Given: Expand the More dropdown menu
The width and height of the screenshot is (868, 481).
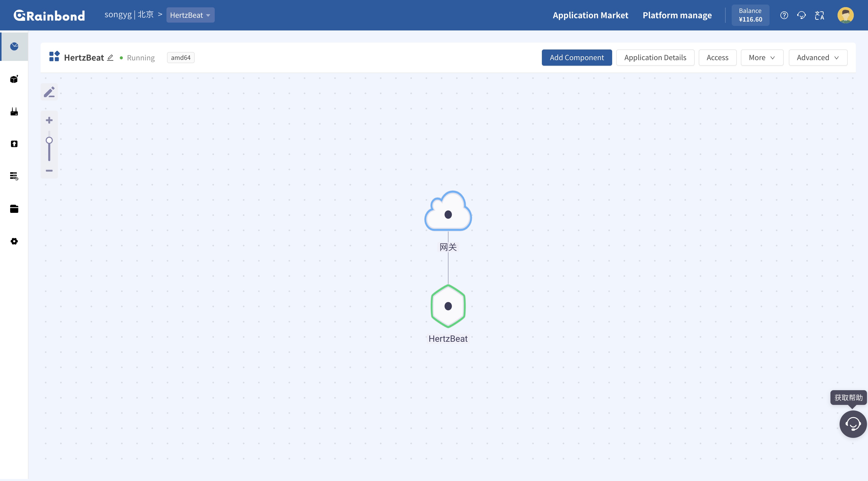Looking at the screenshot, I should tap(761, 58).
